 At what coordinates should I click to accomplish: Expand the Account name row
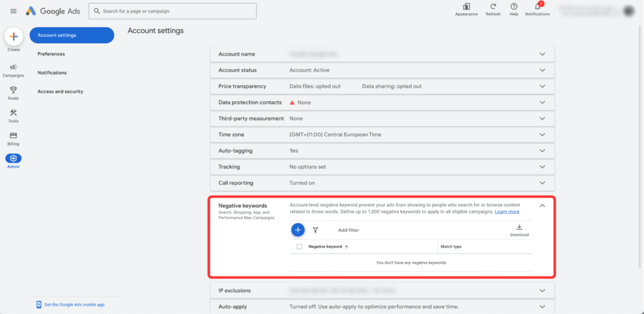tap(542, 54)
